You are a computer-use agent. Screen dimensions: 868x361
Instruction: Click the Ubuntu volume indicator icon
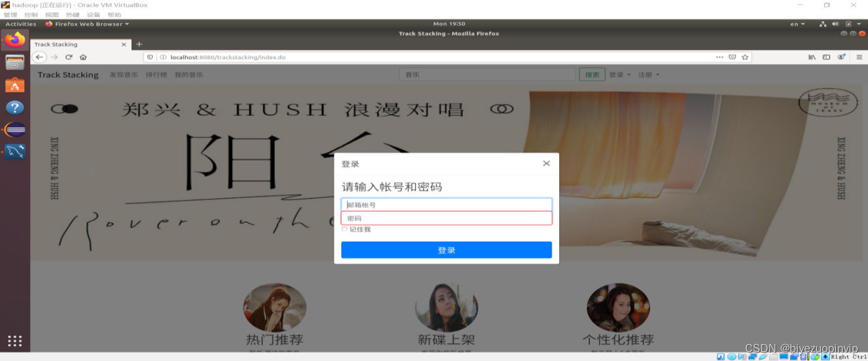835,24
